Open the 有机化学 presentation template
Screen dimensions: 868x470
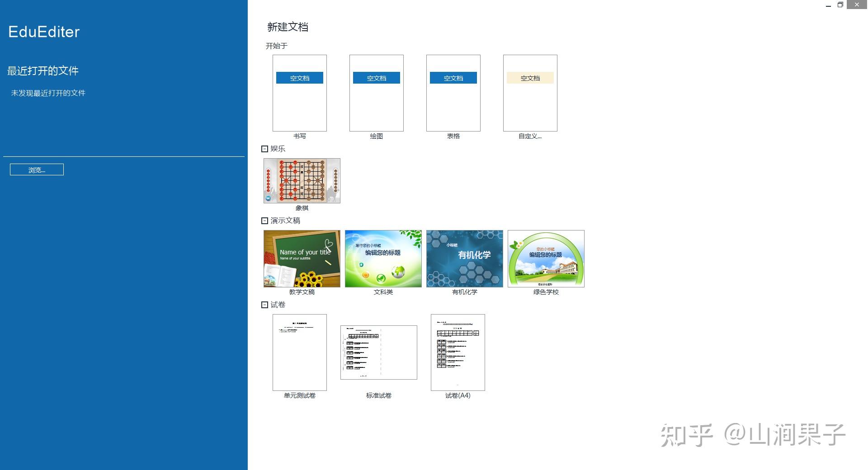(465, 258)
